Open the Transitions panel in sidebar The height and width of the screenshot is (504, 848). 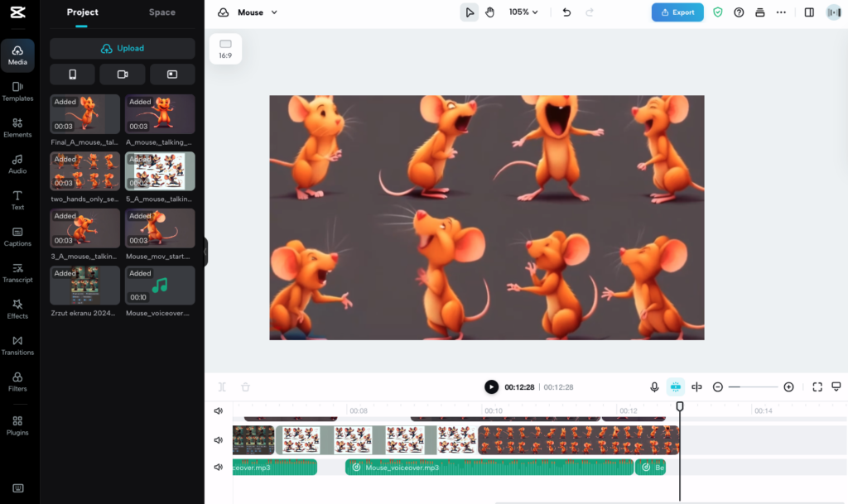17,345
